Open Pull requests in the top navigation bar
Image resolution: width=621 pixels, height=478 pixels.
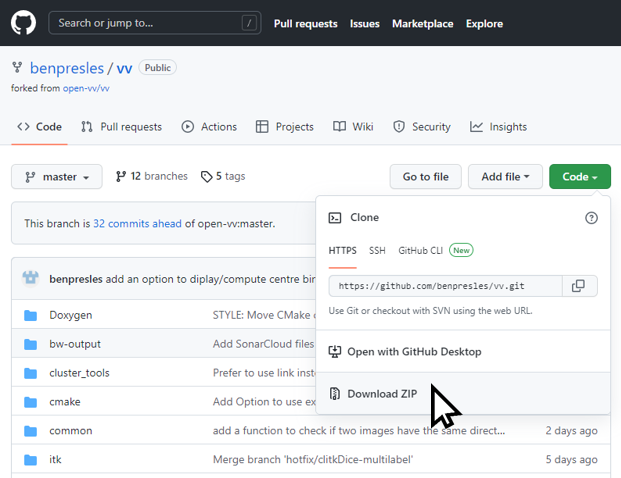[x=306, y=24]
